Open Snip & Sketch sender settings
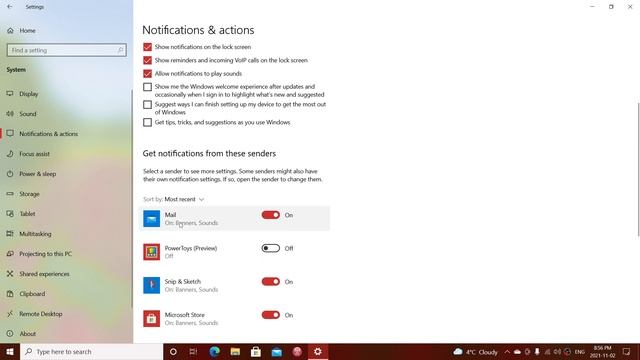 (234, 286)
